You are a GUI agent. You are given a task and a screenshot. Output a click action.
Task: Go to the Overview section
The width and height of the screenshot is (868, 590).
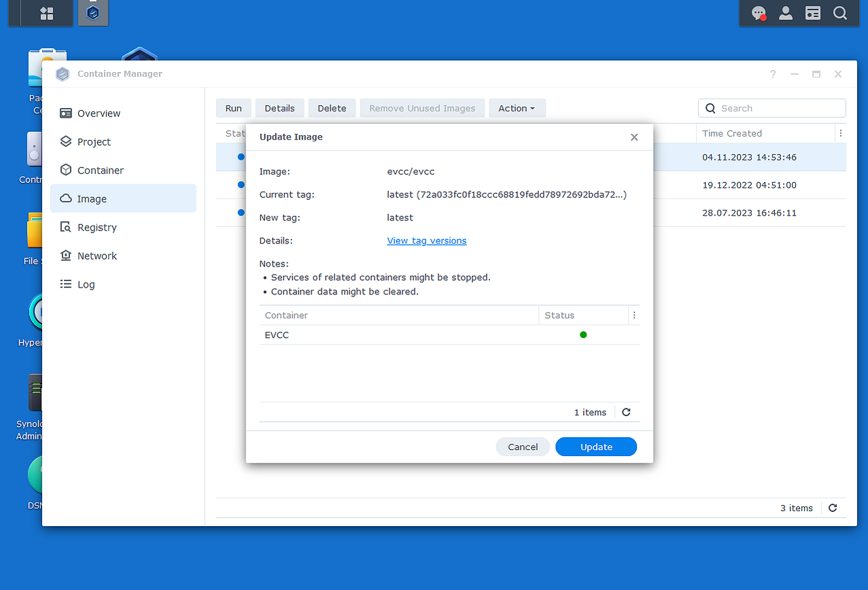(123, 114)
